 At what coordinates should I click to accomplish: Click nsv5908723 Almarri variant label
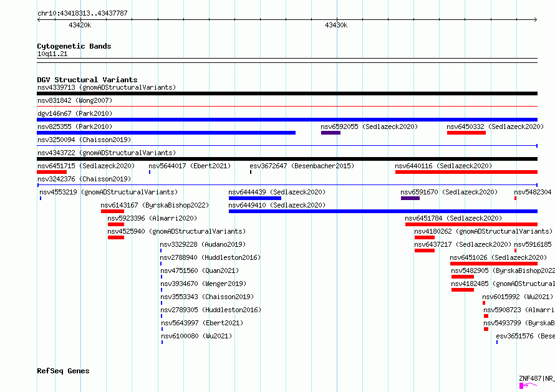(519, 310)
